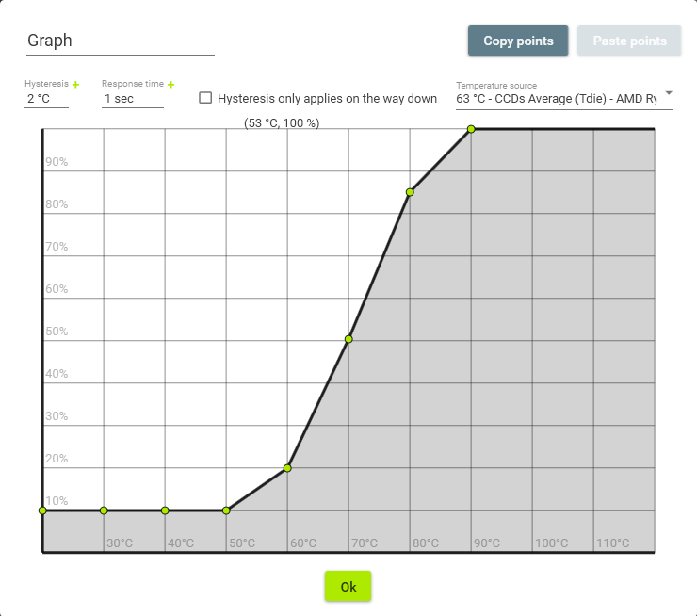
Task: Select the curve point at 60°C, 20%
Action: pos(287,468)
